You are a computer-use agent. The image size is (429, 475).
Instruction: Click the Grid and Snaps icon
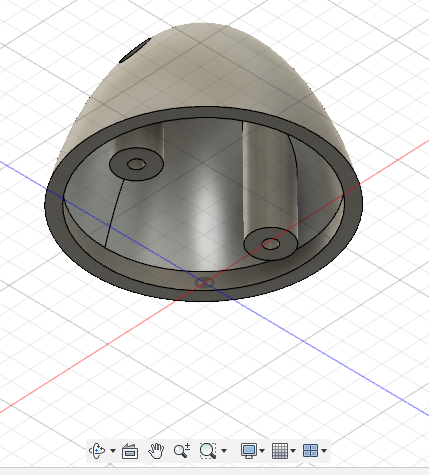[x=280, y=451]
